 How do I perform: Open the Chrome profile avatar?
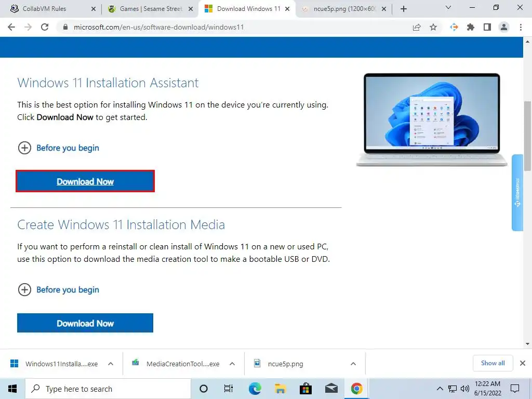point(504,27)
